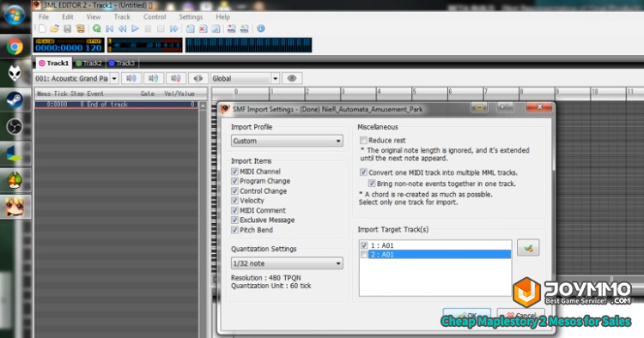Screen dimensions: 644x338
Task: Add a new track using the toolbar icon
Action: point(190,28)
